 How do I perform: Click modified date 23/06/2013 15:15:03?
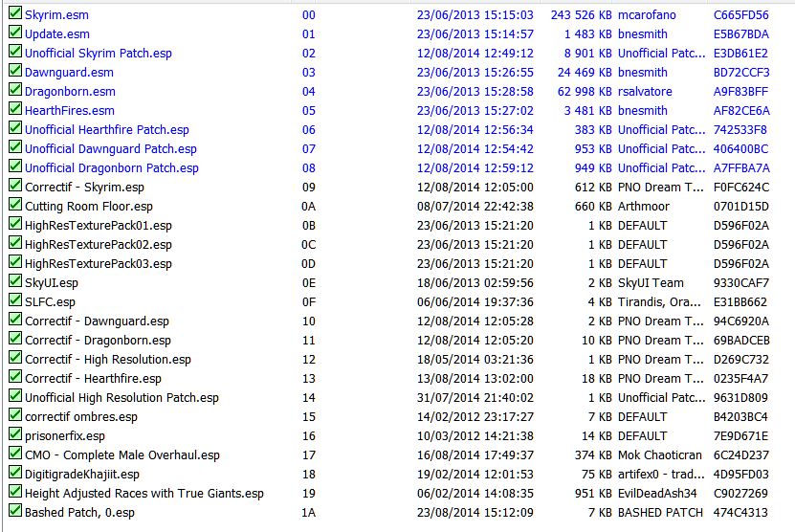pyautogui.click(x=475, y=15)
